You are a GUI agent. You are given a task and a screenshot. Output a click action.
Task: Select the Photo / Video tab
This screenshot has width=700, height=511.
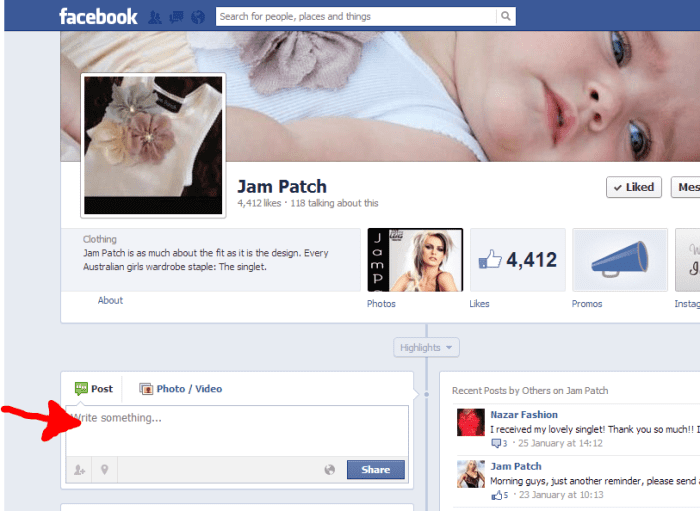tap(180, 389)
